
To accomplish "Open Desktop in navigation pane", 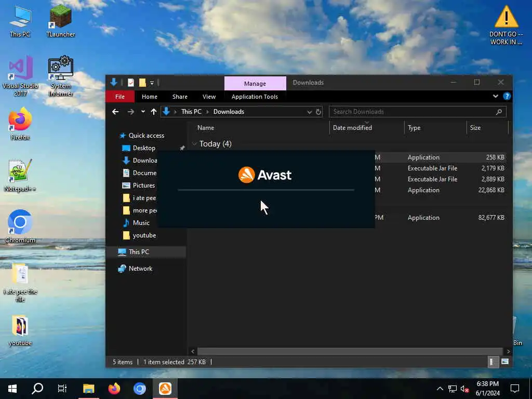I will pyautogui.click(x=144, y=148).
